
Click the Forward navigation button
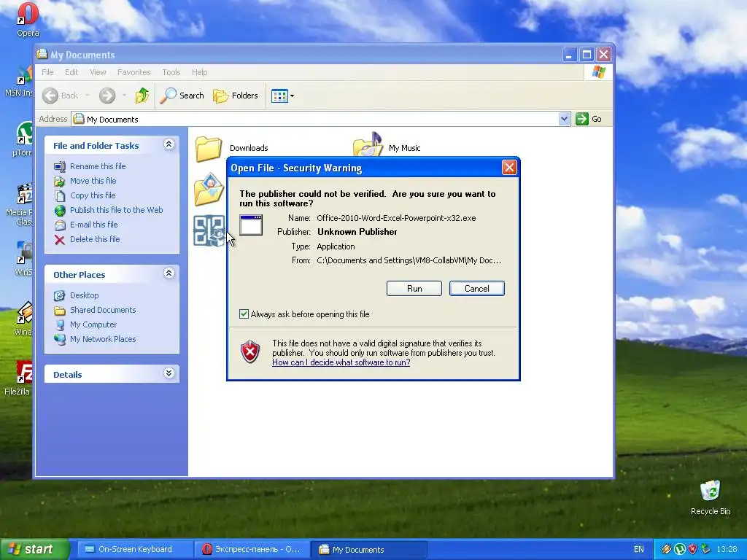point(107,96)
